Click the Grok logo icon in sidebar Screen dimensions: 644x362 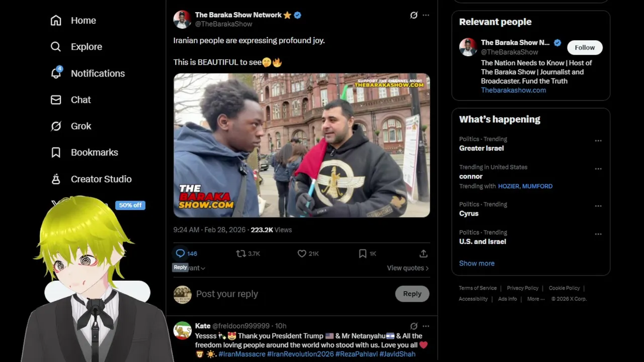56,126
